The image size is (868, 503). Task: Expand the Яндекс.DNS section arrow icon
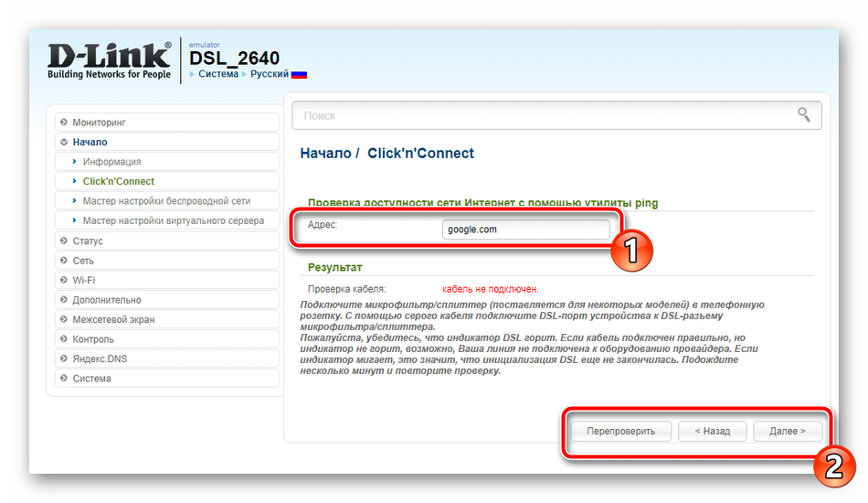point(64,359)
